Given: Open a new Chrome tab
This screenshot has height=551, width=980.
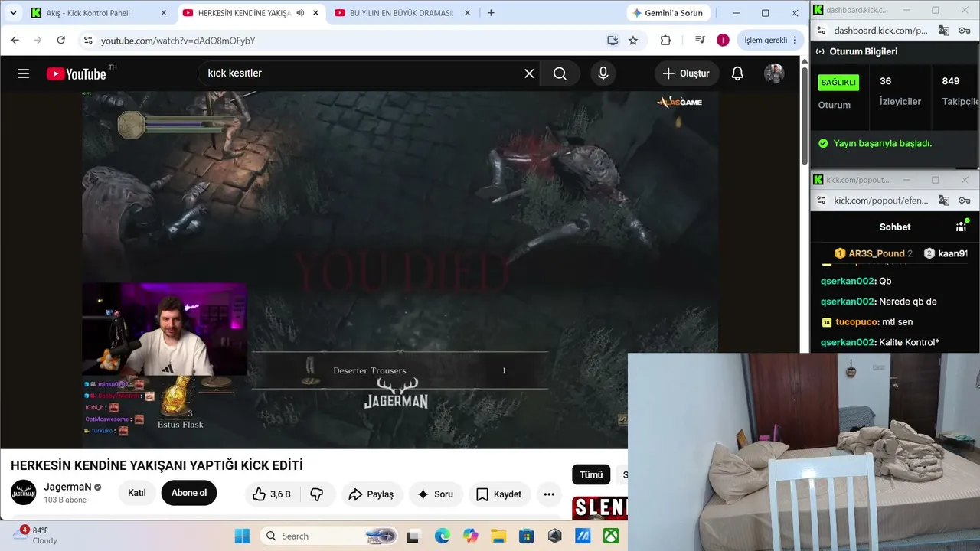Looking at the screenshot, I should pyautogui.click(x=491, y=13).
